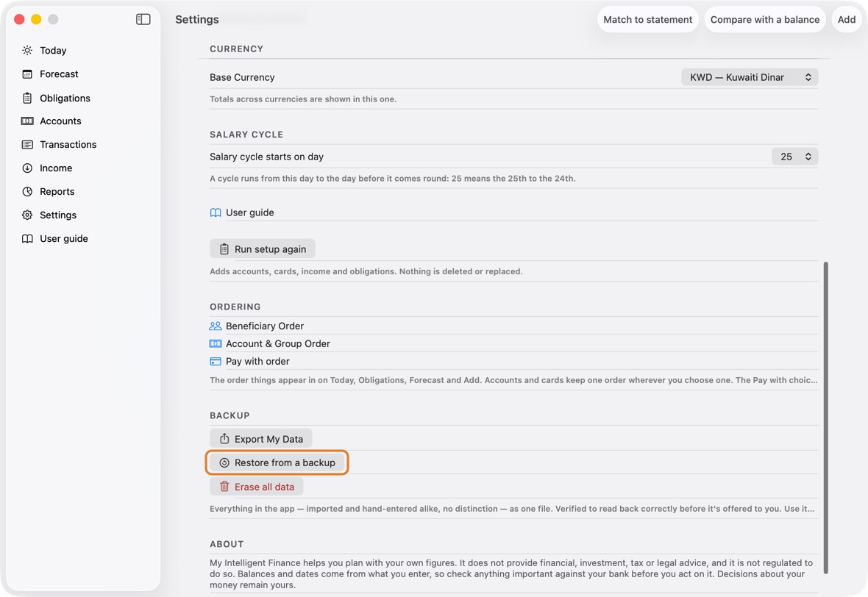Click the restore clock icon on Restore button
The height and width of the screenshot is (597, 868).
point(224,462)
